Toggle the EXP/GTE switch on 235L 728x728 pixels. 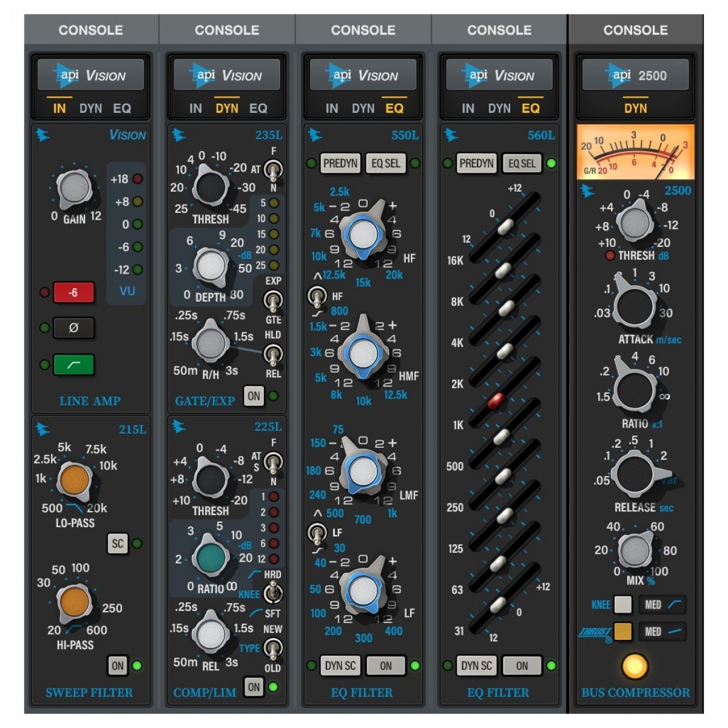pyautogui.click(x=272, y=300)
